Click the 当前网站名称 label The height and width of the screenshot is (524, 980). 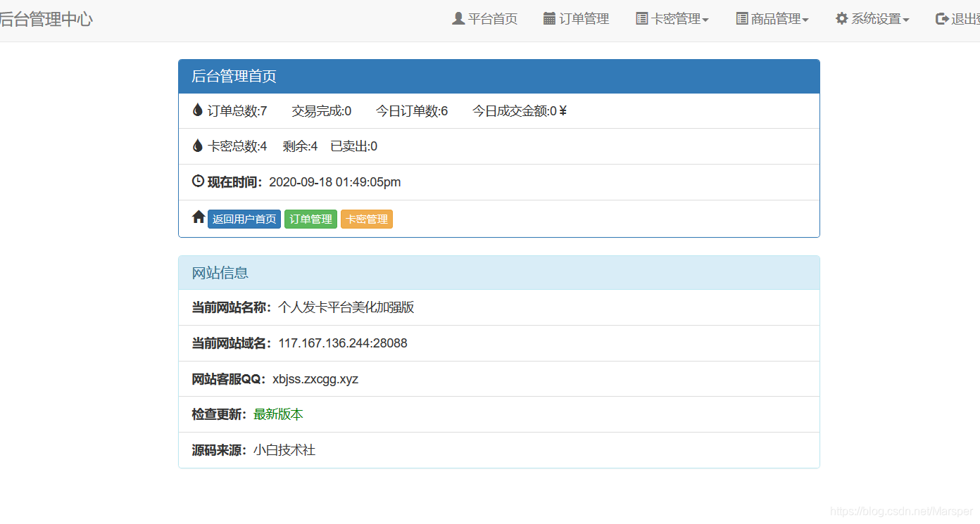[x=231, y=307]
